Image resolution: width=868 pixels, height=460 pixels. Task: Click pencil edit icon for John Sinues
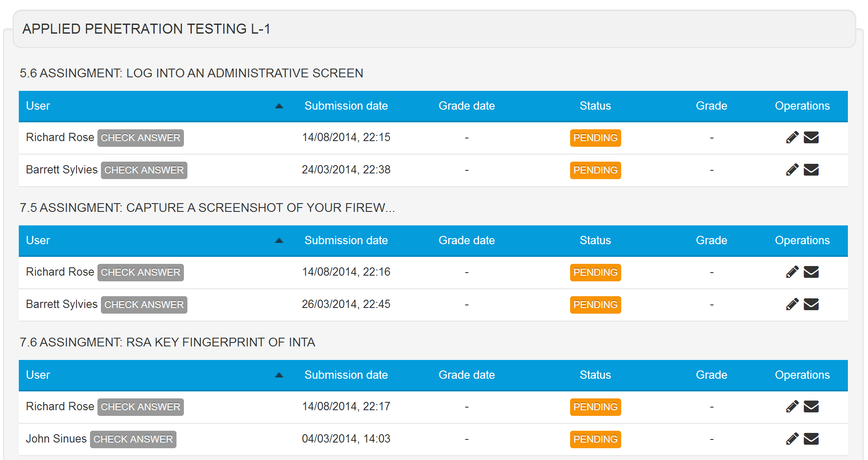tap(792, 439)
